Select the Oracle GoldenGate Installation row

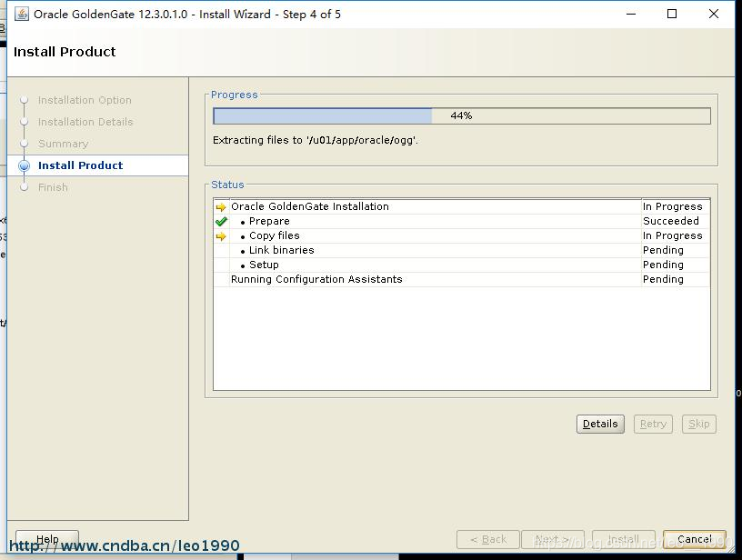click(461, 206)
